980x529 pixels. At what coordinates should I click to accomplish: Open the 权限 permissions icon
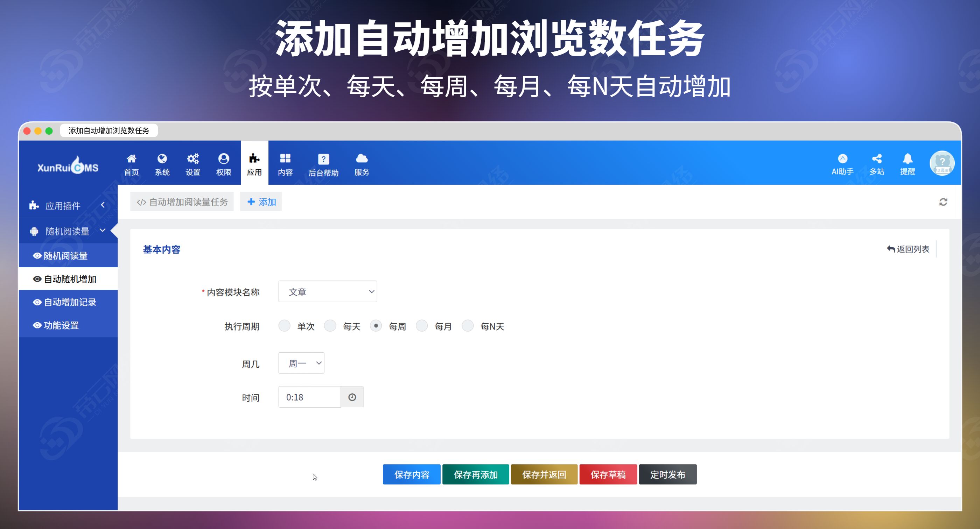pyautogui.click(x=223, y=163)
